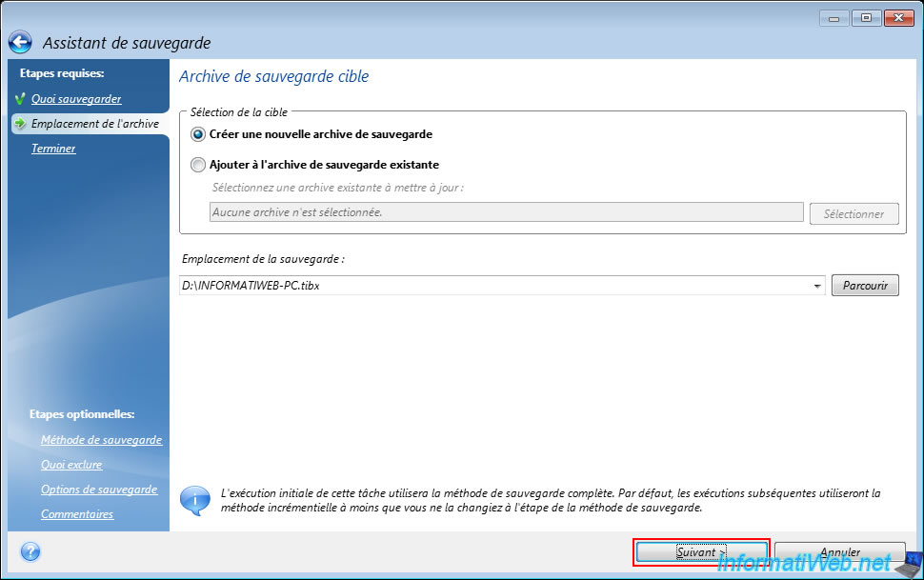Click the green arrow beside Emplacement de l'archive
The image size is (924, 580).
tap(19, 124)
